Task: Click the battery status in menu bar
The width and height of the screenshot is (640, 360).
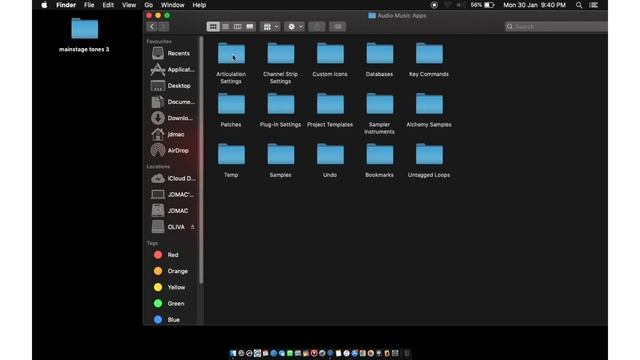Action: [482, 5]
